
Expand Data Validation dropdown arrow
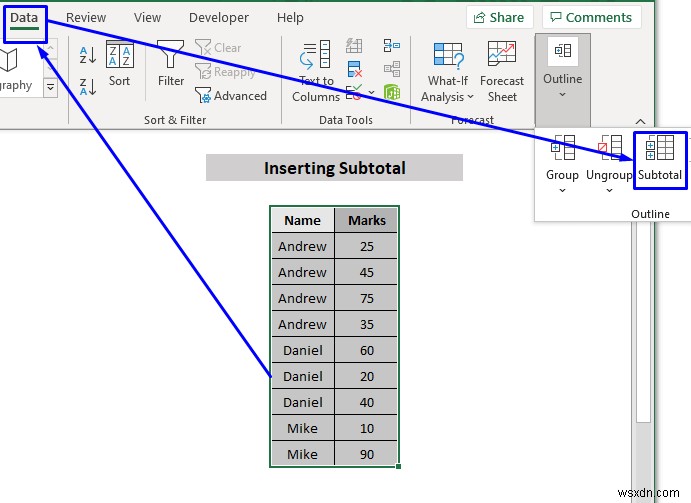click(371, 93)
